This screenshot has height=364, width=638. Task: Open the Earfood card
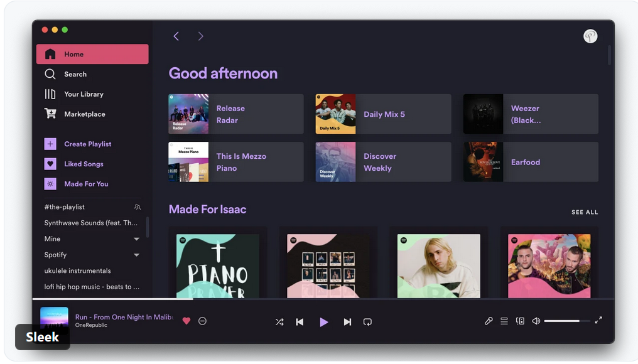(531, 162)
